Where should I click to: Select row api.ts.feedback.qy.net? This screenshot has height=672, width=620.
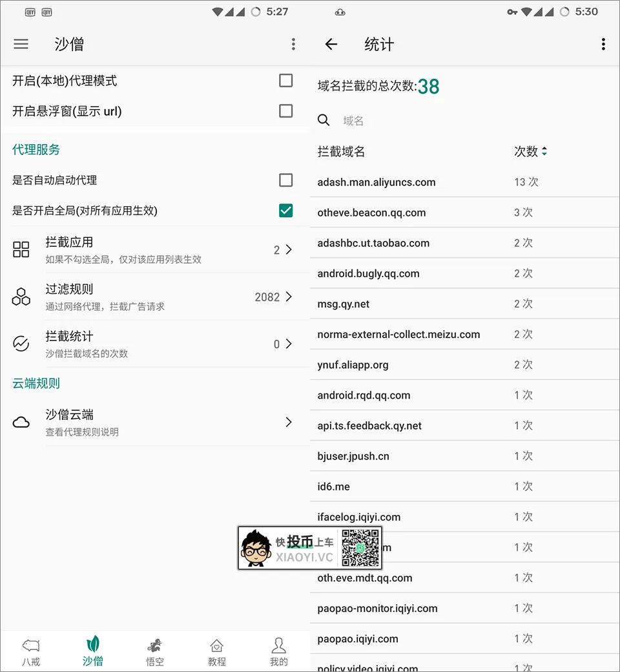(464, 426)
